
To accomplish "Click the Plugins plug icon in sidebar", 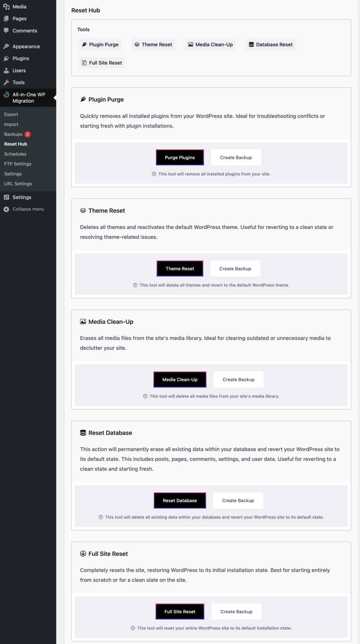I will point(6,58).
